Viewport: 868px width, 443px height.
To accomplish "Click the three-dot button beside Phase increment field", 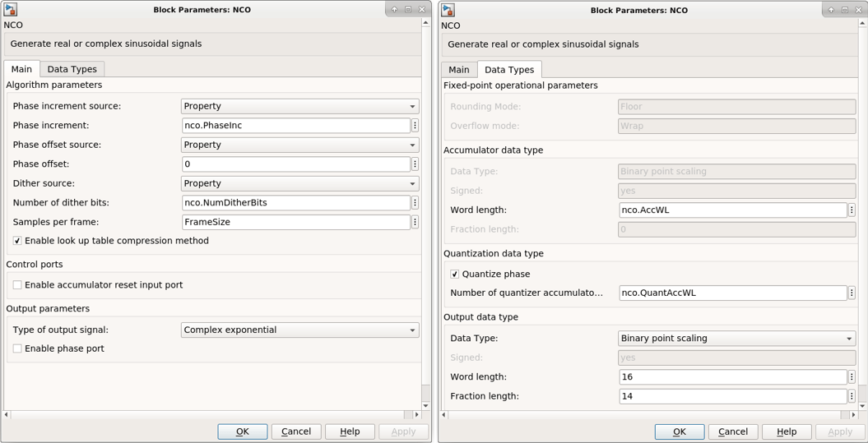I will [x=415, y=126].
